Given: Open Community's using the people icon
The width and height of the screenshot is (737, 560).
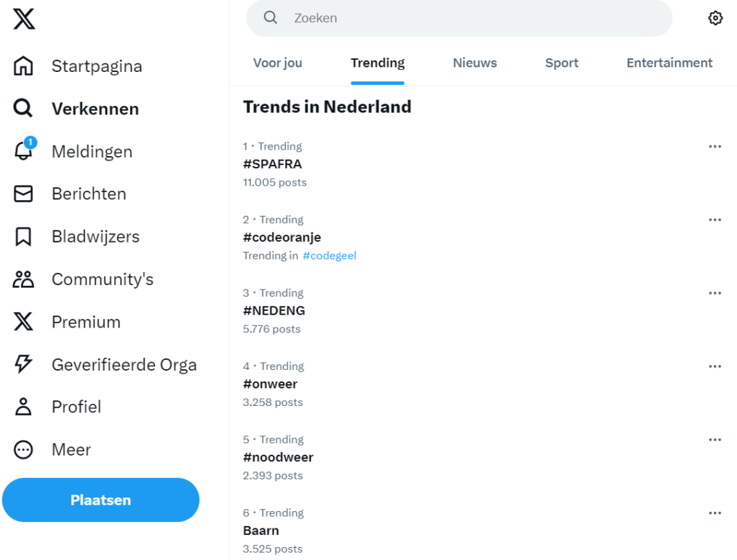Looking at the screenshot, I should [x=24, y=279].
